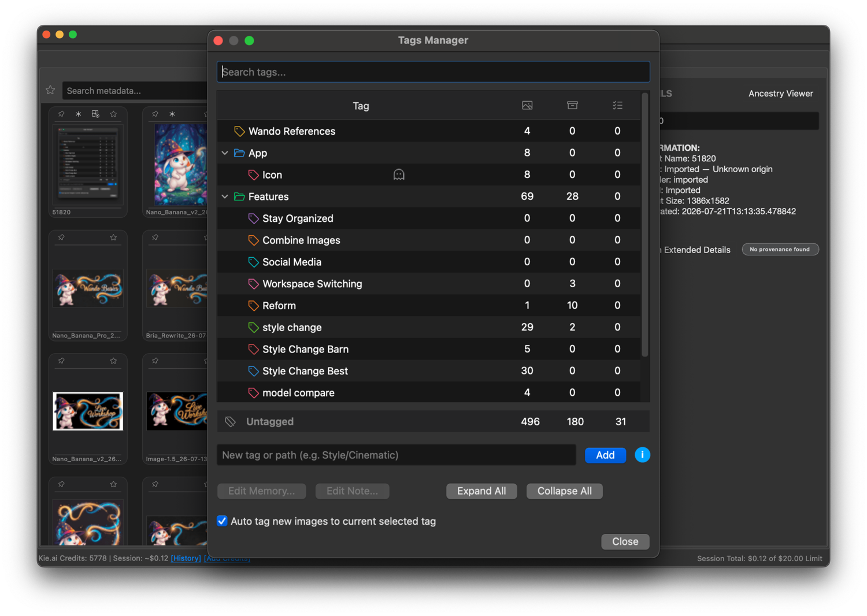This screenshot has height=616, width=867.
Task: Star the Nano_Banana_Pro_2 image card
Action: click(113, 238)
